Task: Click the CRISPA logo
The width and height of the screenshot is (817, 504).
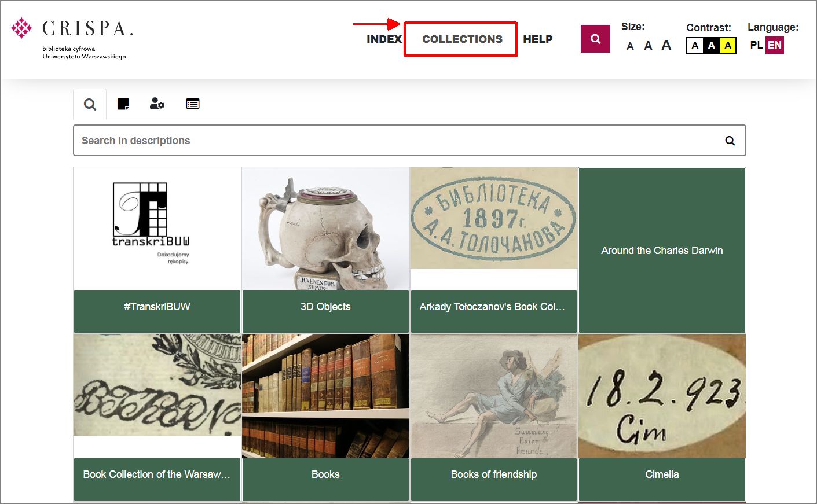Action: 72,38
